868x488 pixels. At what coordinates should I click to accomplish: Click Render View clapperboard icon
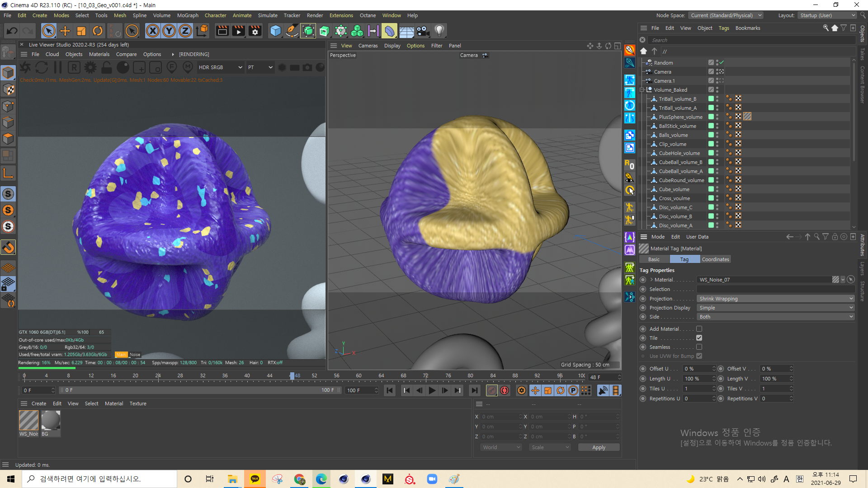click(x=222, y=31)
